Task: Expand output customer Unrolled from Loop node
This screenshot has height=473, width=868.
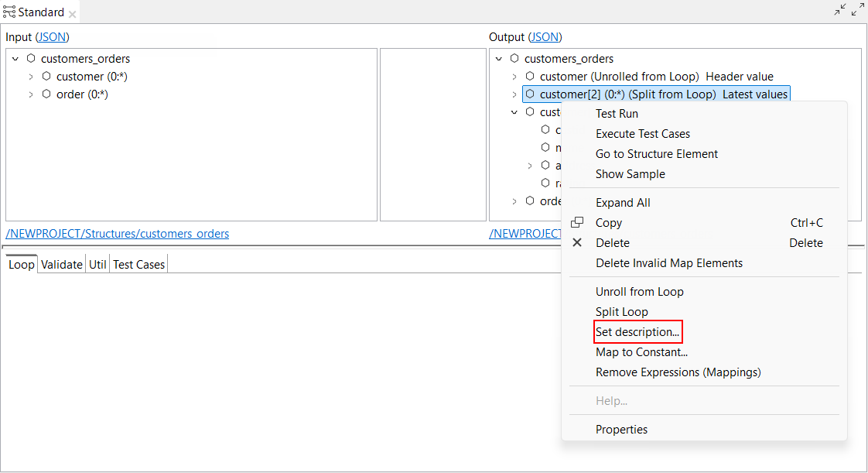Action: point(514,77)
